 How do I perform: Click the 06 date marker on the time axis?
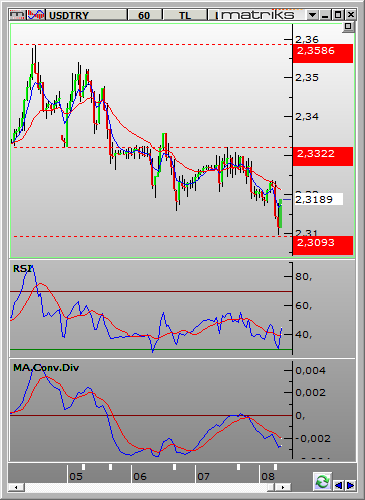(140, 477)
